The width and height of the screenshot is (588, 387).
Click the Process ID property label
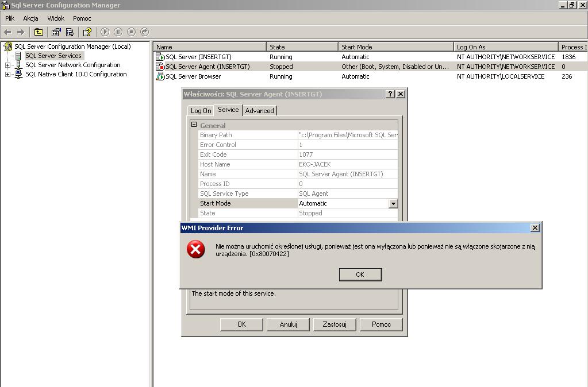point(215,184)
